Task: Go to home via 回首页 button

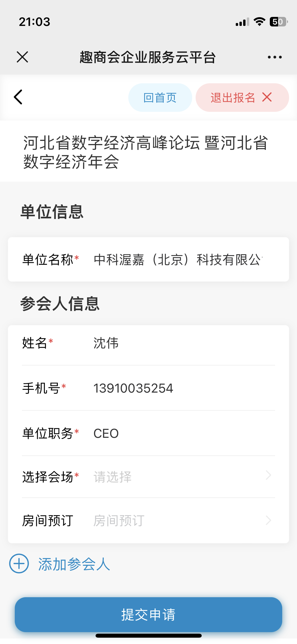Action: [x=160, y=98]
